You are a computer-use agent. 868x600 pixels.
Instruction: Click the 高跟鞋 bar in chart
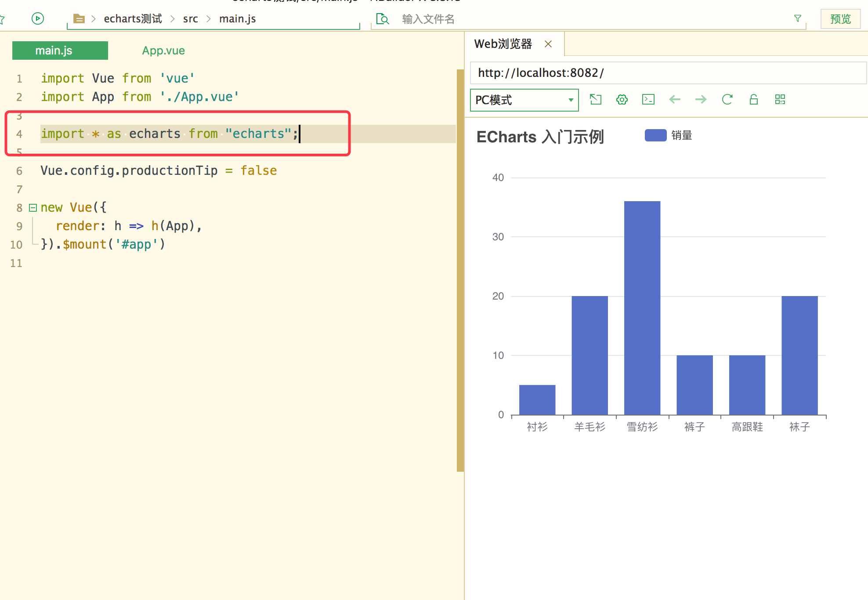click(747, 385)
